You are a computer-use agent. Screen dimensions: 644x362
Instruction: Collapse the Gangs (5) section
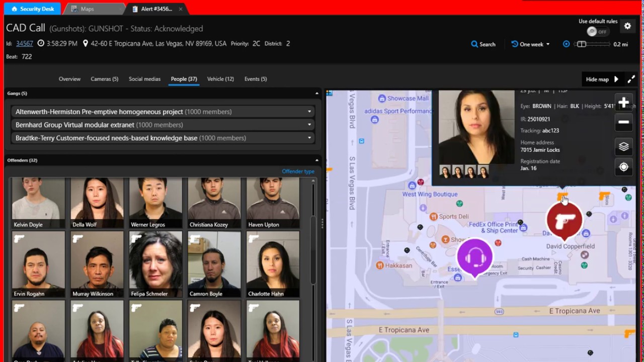[x=316, y=94]
